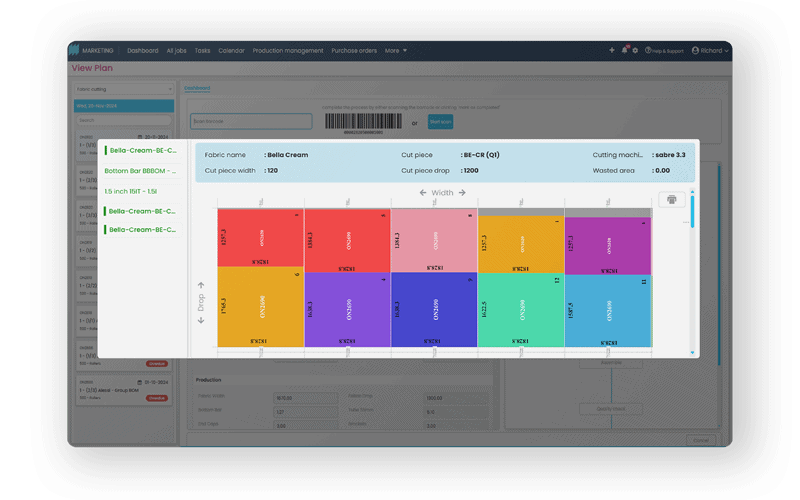Select the 1.5 inch 15IT list item

[130, 191]
